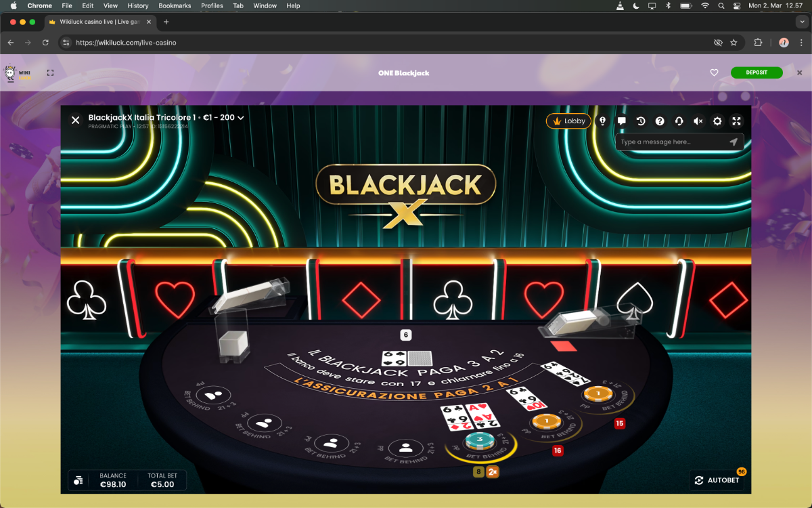Add game to favorites with the heart icon
This screenshot has height=508, width=812.
714,72
